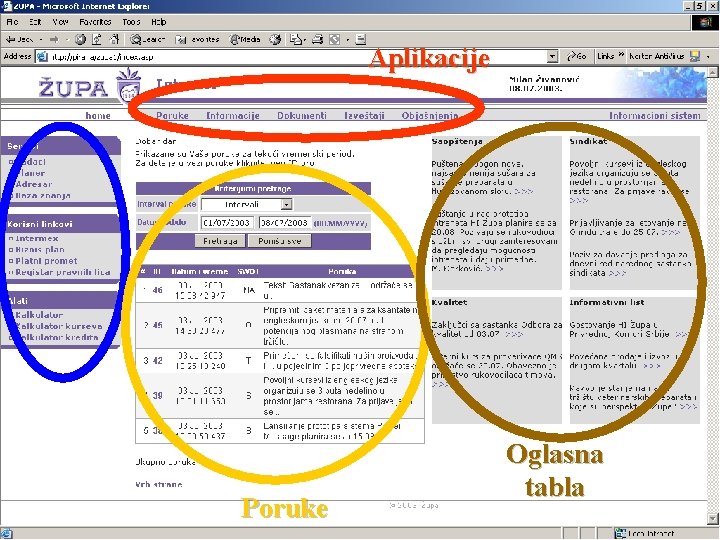Click the ŽUPA logo in page header
720x540 pixels.
(90, 86)
